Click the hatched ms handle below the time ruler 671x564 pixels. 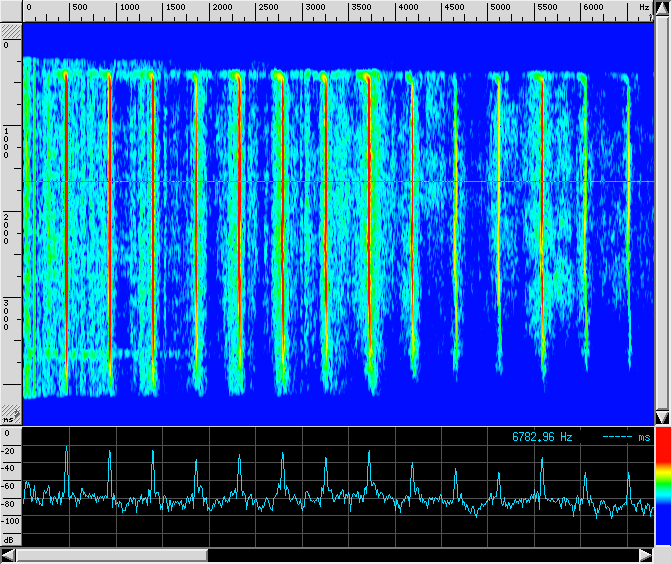coord(10,414)
